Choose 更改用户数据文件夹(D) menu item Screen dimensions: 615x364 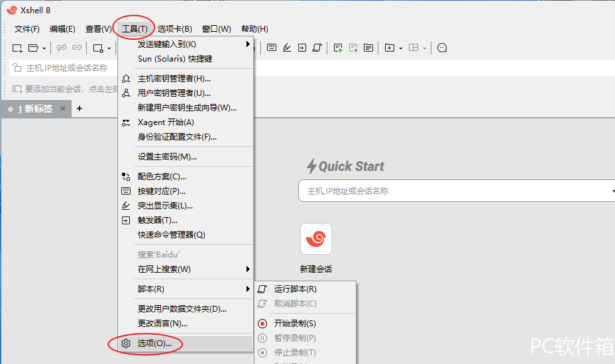point(186,309)
